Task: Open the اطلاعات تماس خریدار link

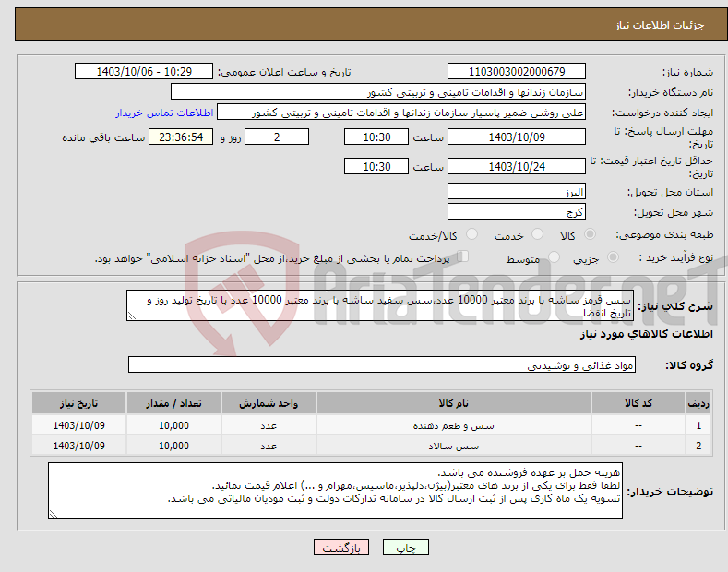Action: pos(164,113)
